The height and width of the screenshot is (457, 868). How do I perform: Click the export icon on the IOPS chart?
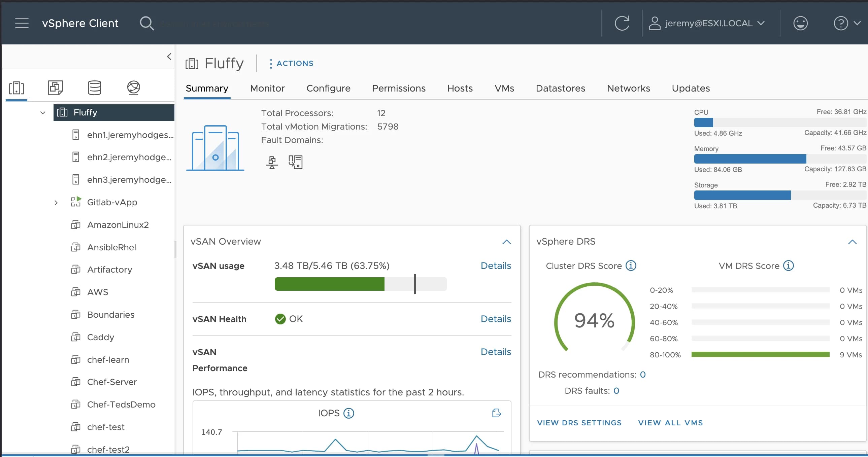point(496,413)
